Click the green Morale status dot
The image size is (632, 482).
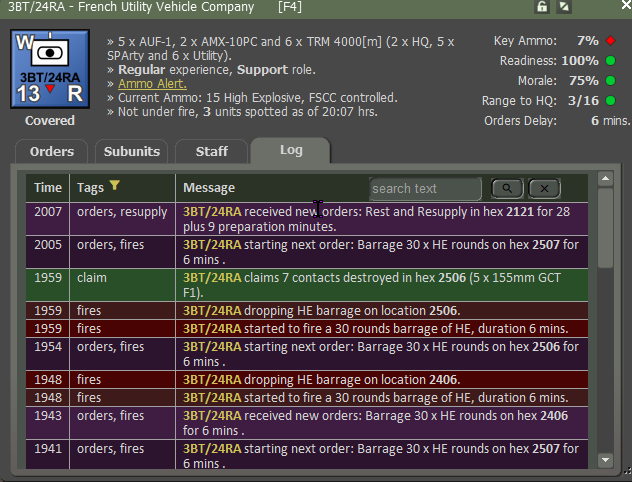[x=611, y=81]
